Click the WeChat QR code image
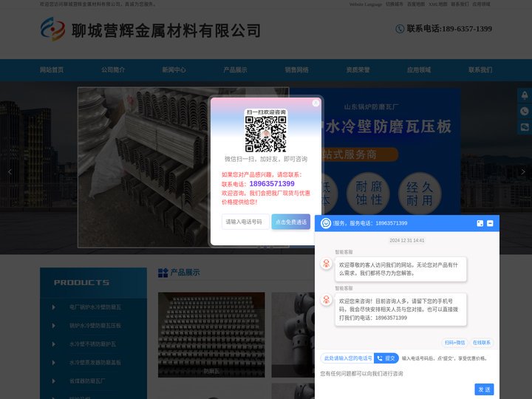Screen dimensions: 532x399 coord(266,134)
